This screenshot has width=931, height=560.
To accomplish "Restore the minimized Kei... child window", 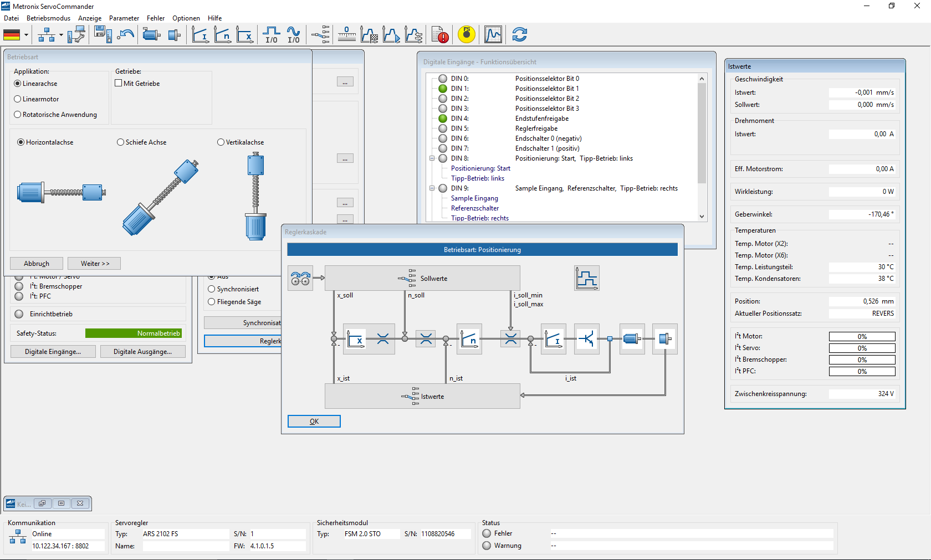I will (42, 504).
